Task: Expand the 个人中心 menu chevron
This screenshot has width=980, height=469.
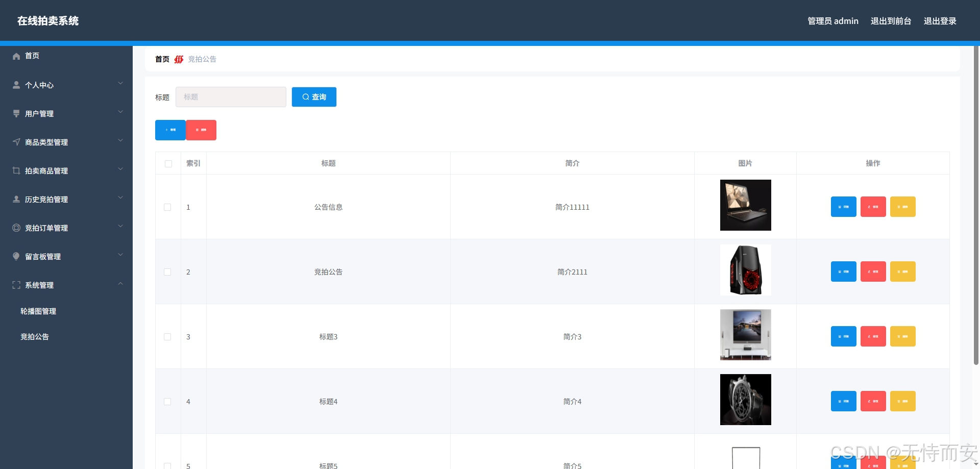Action: (120, 83)
